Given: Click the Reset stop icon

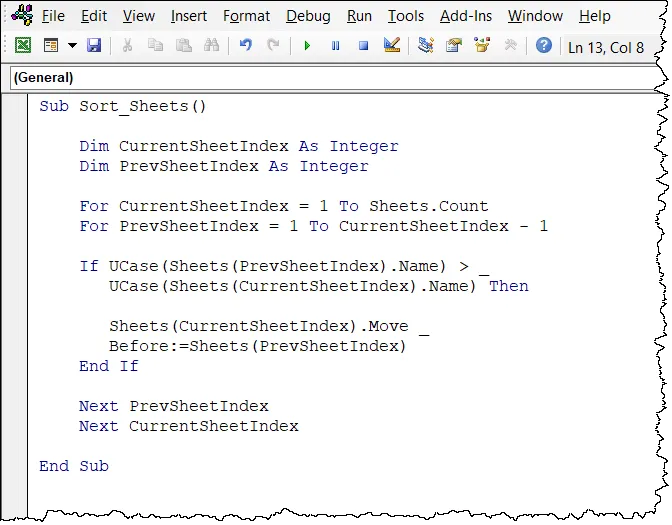Looking at the screenshot, I should tap(363, 46).
